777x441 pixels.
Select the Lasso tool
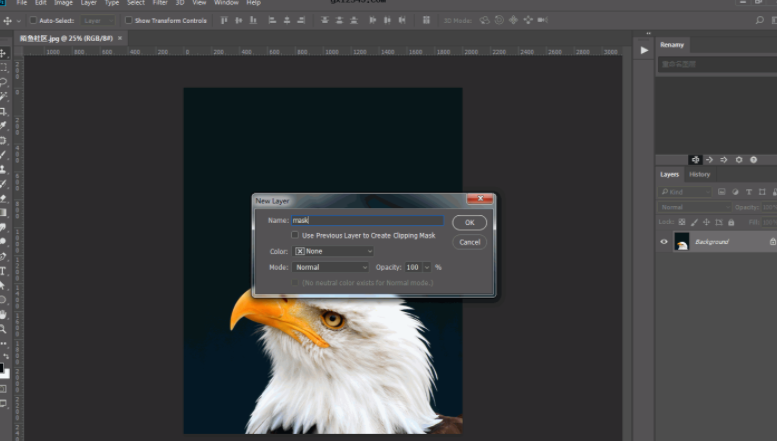pyautogui.click(x=3, y=81)
